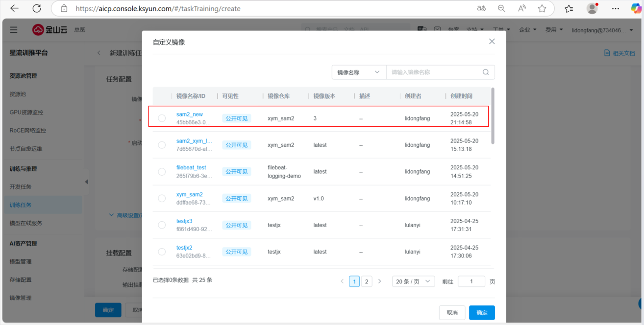Image resolution: width=644 pixels, height=325 pixels.
Task: Click the page jump number input field
Action: coord(471,281)
